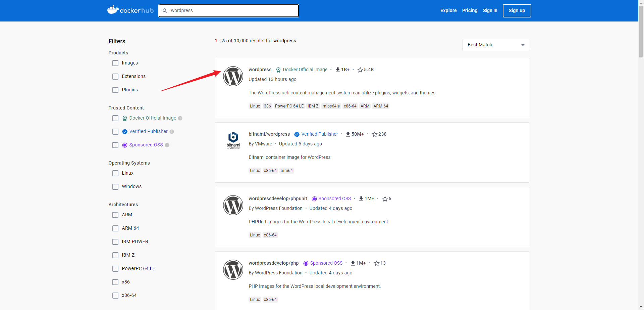Screen dimensions: 644x310
Task: Click the wordpressdevelop/php WordPress logo
Action: [x=233, y=270]
